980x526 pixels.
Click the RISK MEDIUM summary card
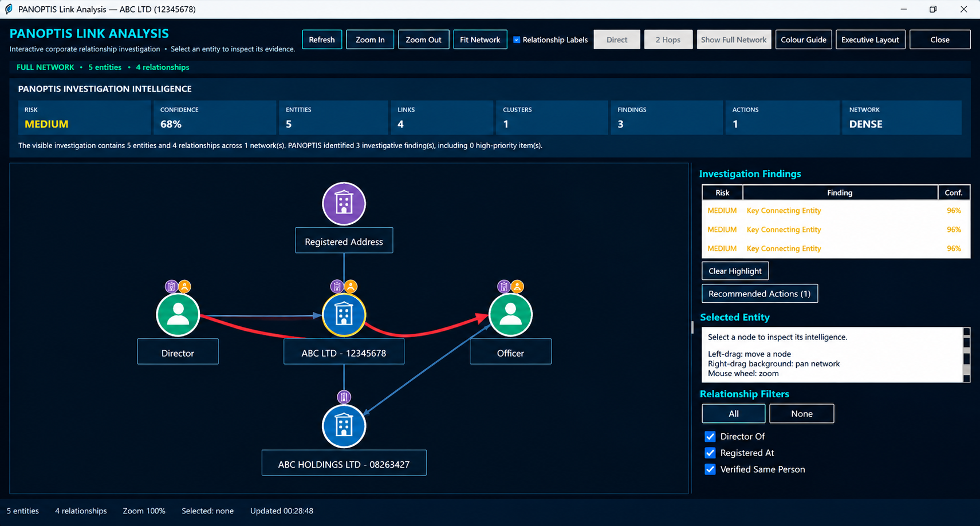[84, 118]
